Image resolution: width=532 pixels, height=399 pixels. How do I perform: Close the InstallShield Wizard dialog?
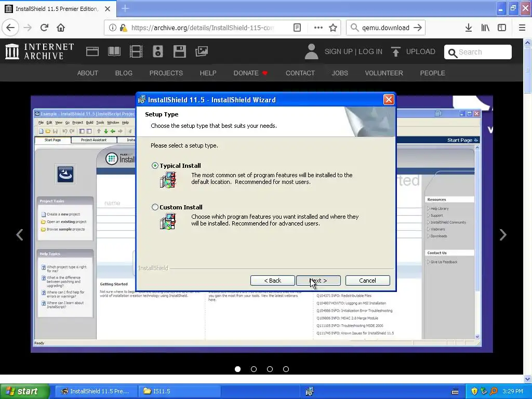pos(389,99)
